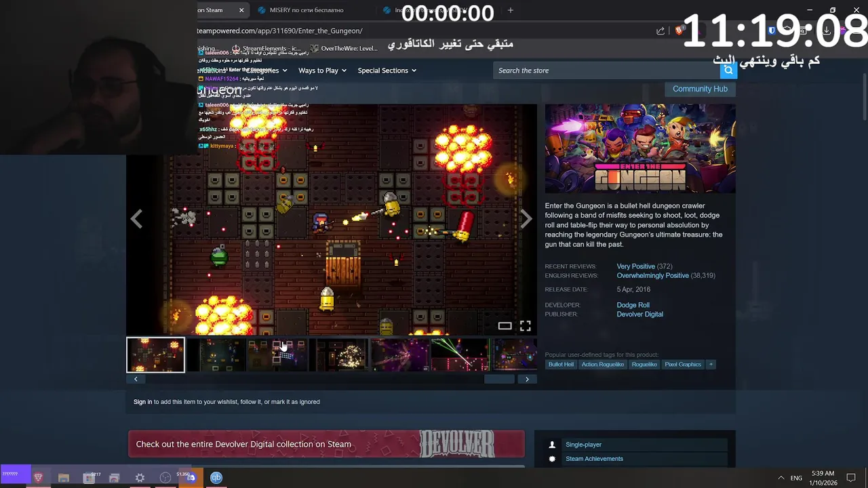The image size is (868, 488).
Task: Open the Bitwarden extension icon
Action: click(x=772, y=30)
